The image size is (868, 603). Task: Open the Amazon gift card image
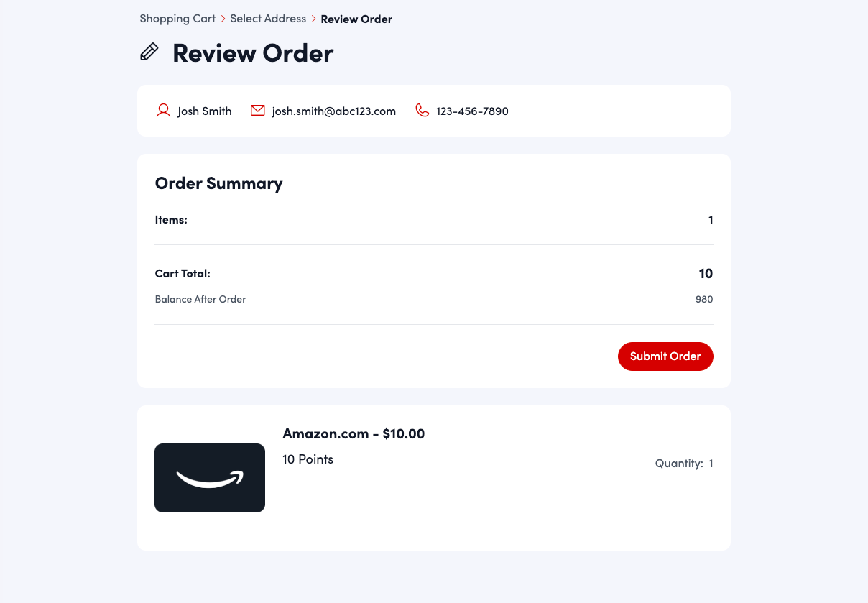pos(210,478)
